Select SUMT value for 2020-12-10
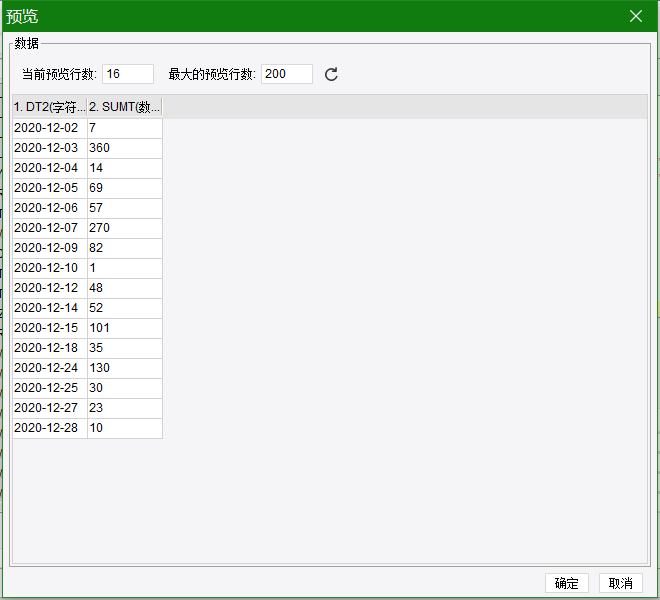The image size is (660, 600). 125,268
